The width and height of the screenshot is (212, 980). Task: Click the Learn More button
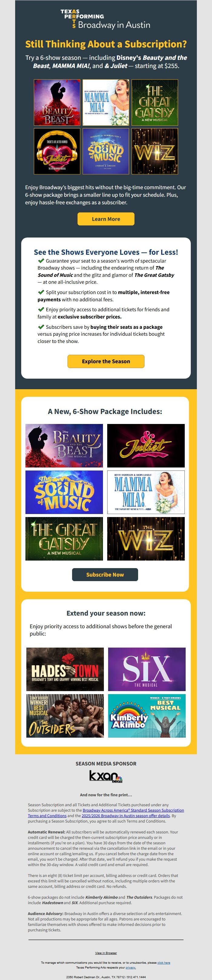(x=106, y=219)
